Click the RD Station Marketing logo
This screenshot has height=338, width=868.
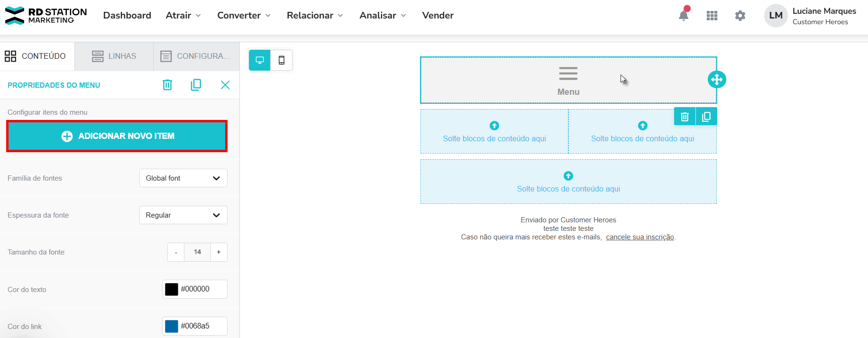pyautogui.click(x=46, y=16)
